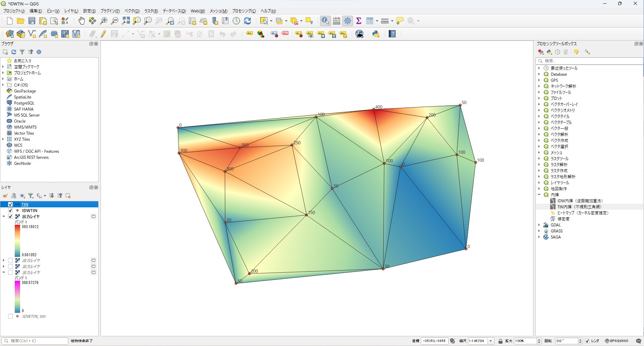Click the Refresh map icon in toolbar

pyautogui.click(x=247, y=21)
